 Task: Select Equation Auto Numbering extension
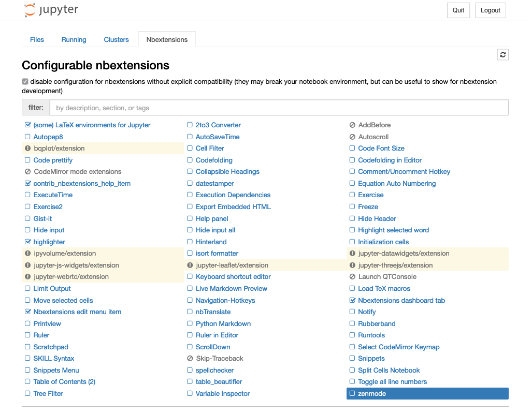tap(397, 183)
